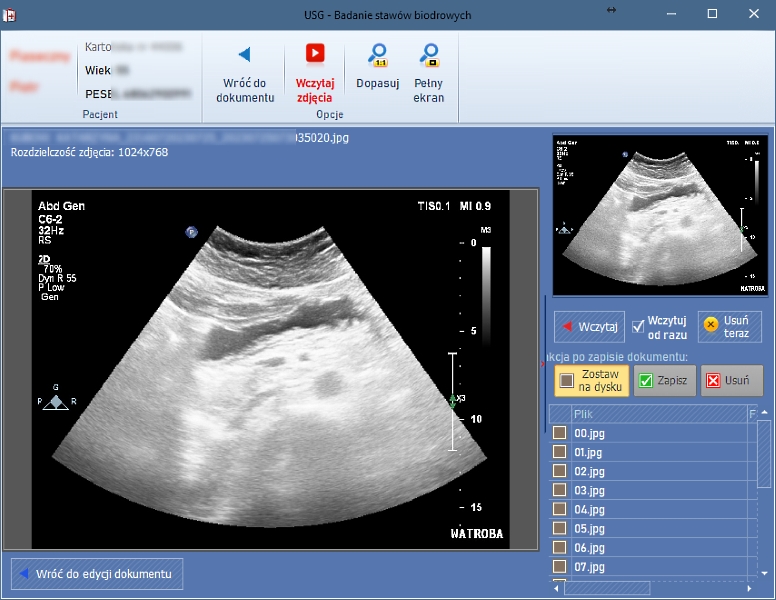Click the horizontal scroll right arrow
Image resolution: width=776 pixels, height=600 pixels.
(x=749, y=589)
